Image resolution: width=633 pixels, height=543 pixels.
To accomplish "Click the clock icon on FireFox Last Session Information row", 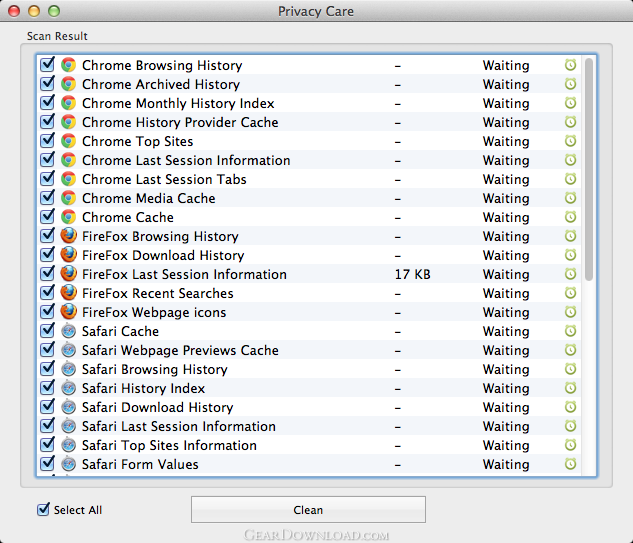I will click(570, 274).
